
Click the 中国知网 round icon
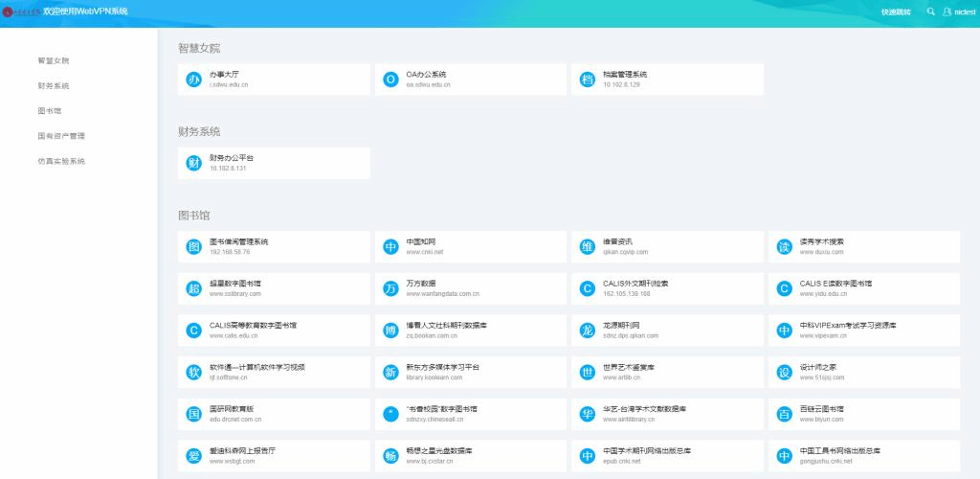pyautogui.click(x=390, y=247)
